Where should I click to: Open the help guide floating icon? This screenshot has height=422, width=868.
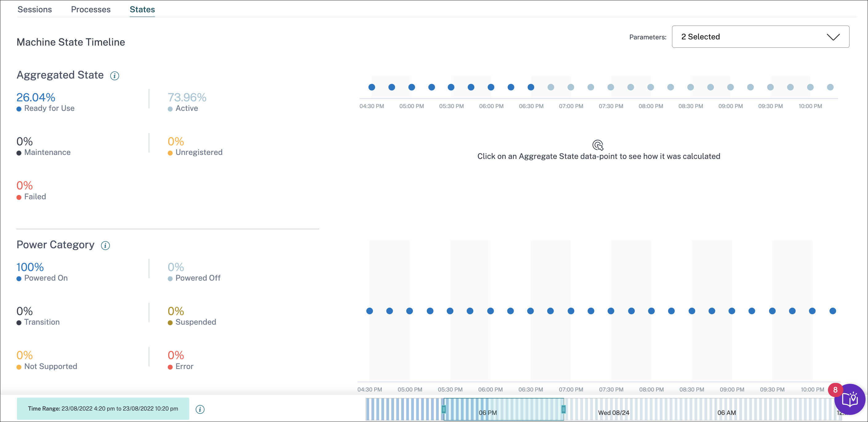coord(850,400)
